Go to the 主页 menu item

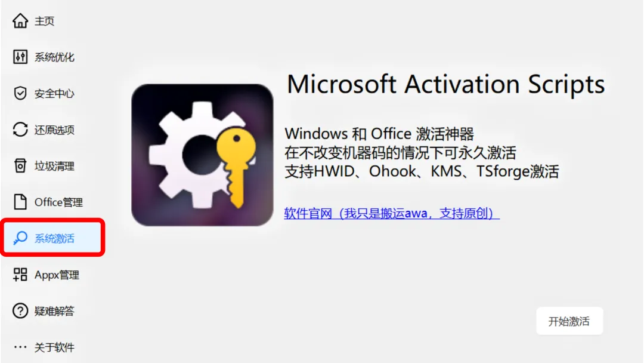44,21
